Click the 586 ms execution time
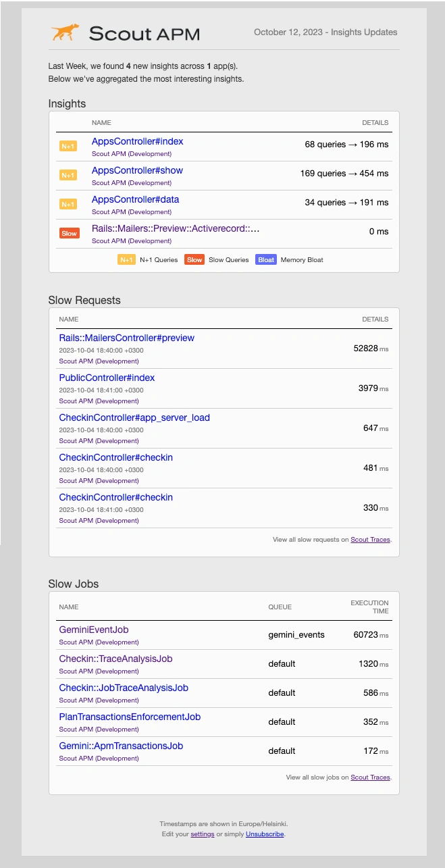445x868 pixels. pos(376,693)
